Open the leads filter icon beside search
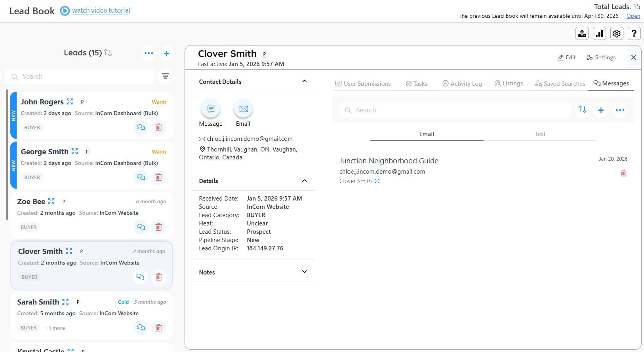 (165, 76)
